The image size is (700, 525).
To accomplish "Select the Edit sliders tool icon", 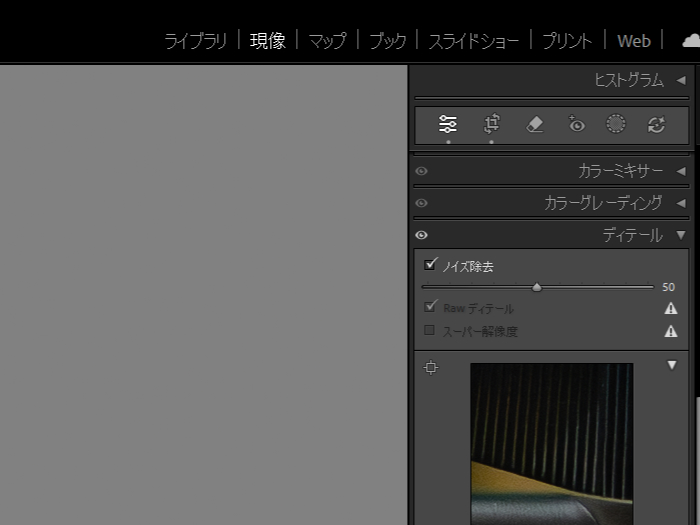I will click(448, 124).
